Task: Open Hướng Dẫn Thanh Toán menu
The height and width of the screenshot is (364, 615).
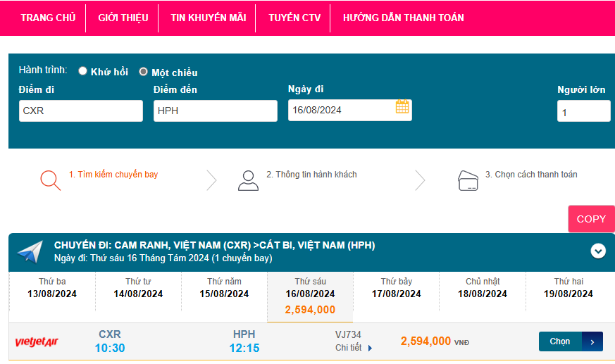Action: (403, 18)
